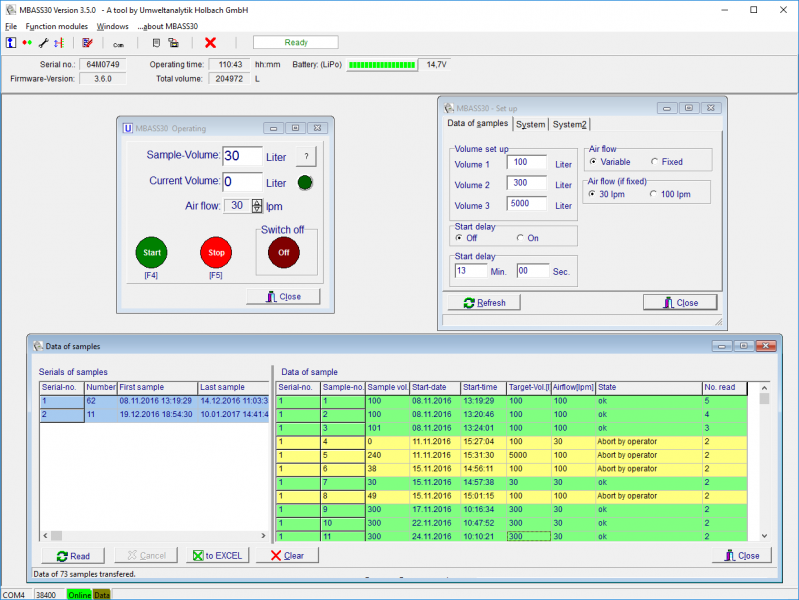Click the green battery level bar
The image size is (799, 600).
[x=382, y=65]
